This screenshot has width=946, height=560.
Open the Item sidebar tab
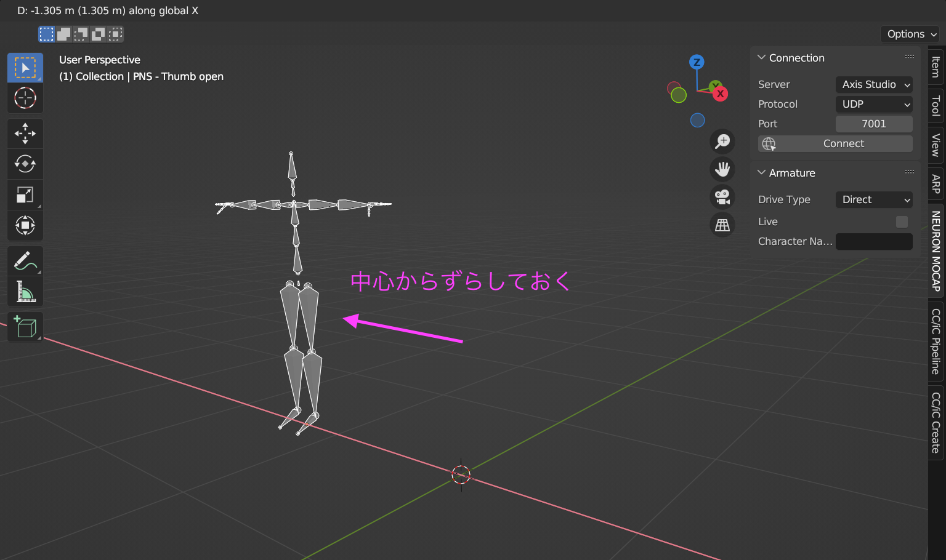pos(936,67)
